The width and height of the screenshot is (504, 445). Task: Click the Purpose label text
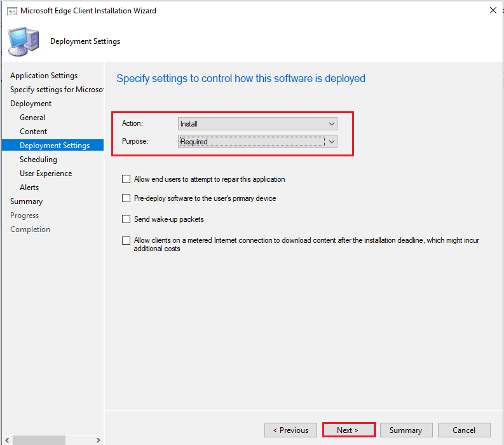point(135,141)
